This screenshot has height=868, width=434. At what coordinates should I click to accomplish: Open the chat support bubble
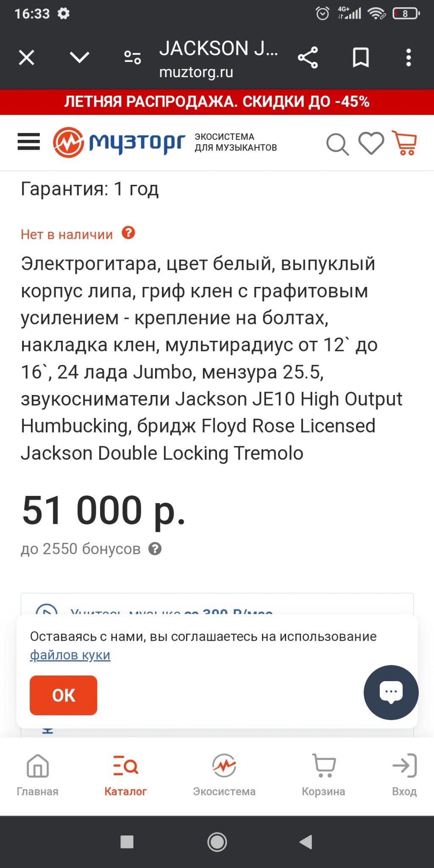tap(391, 692)
